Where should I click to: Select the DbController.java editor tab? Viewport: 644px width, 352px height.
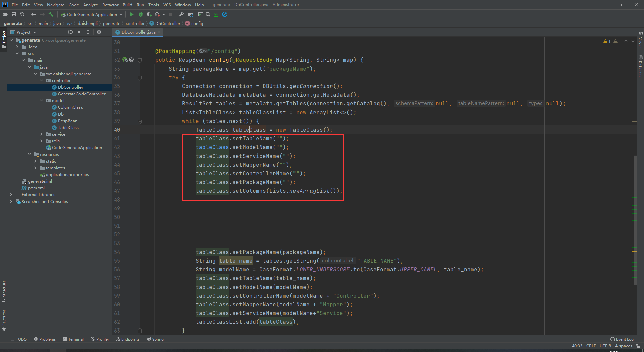tap(138, 32)
